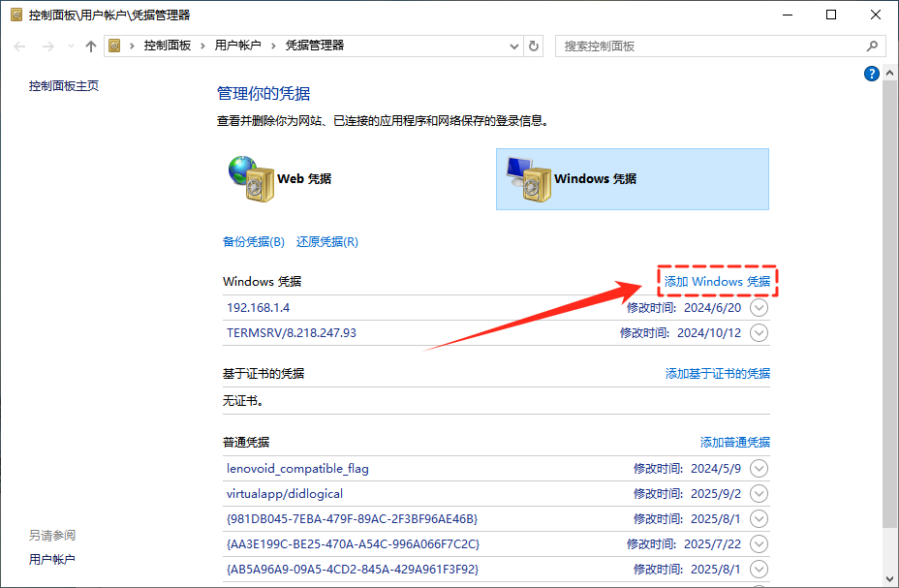Click 添加基于证书的凭据 link

717,374
